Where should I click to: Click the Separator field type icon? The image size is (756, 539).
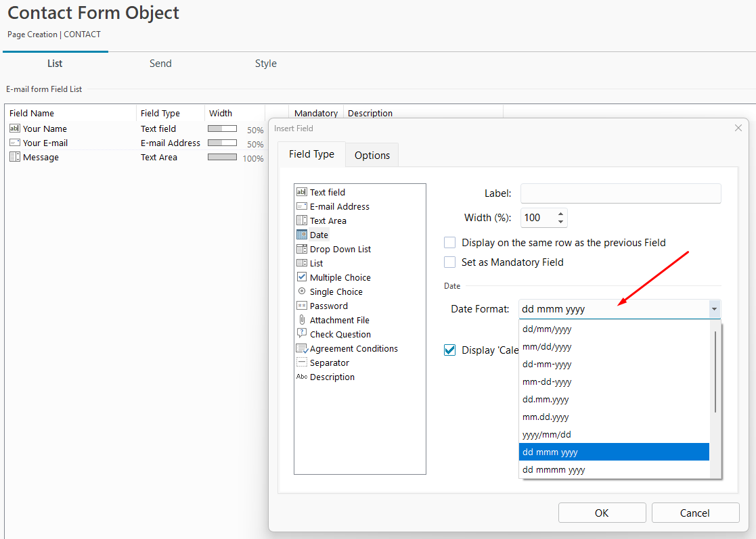[x=301, y=362]
